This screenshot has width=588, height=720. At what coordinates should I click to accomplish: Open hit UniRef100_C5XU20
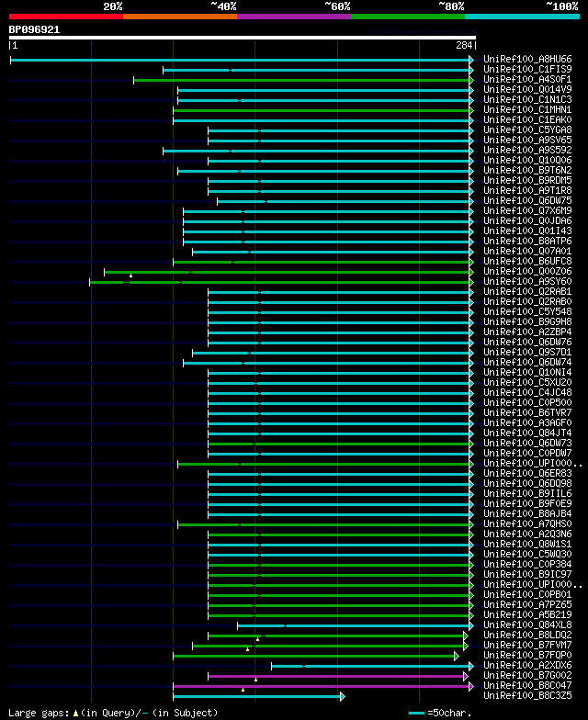click(527, 382)
